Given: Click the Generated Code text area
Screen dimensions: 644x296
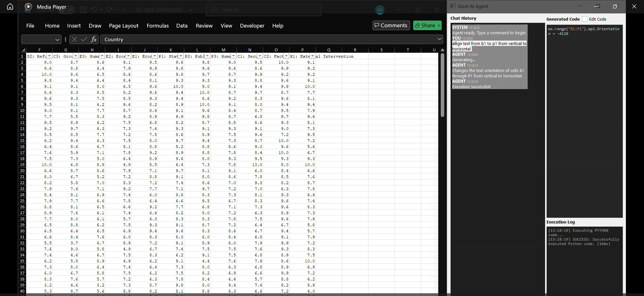Looking at the screenshot, I should coord(585,121).
